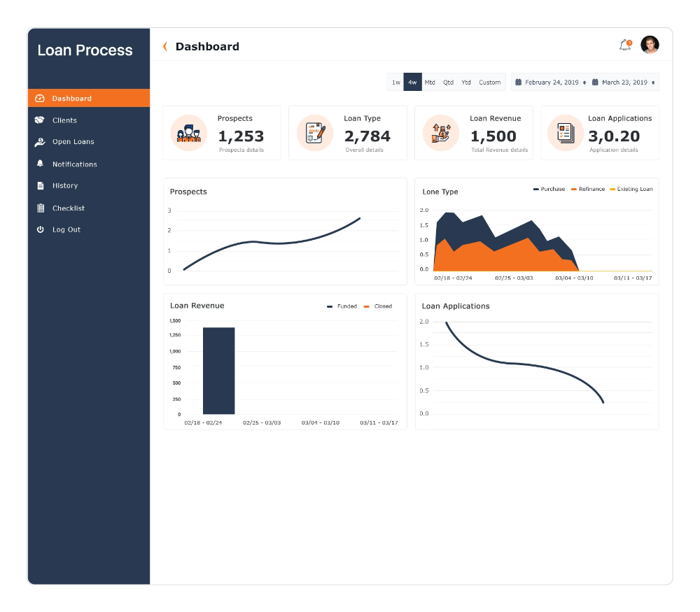Click the Loan Type document icon
The height and width of the screenshot is (612, 700).
click(315, 133)
